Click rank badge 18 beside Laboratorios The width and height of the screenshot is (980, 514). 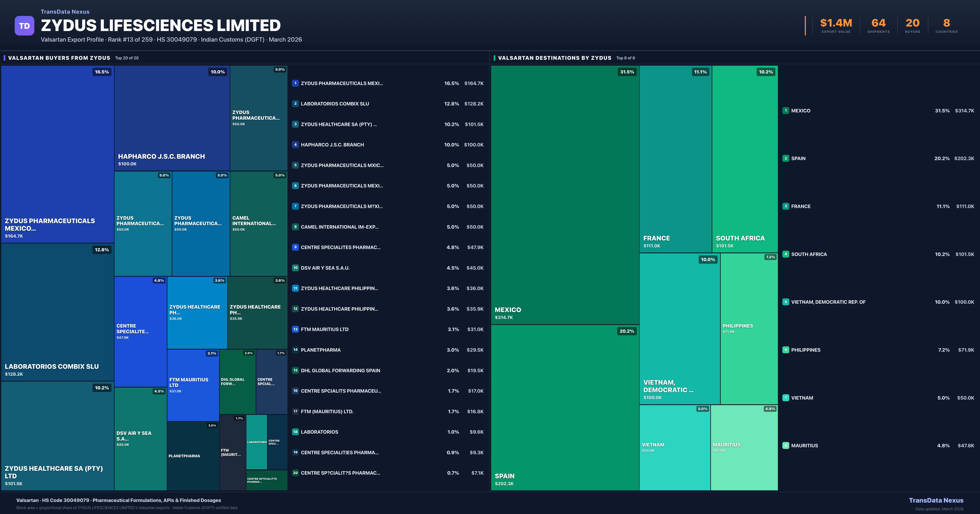295,432
